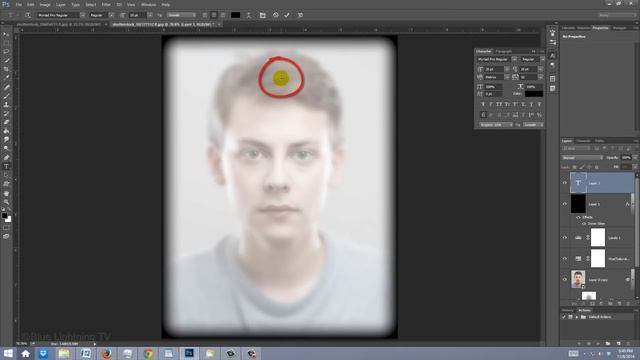This screenshot has height=360, width=640.
Task: Select the Lasso tool
Action: coord(6,52)
